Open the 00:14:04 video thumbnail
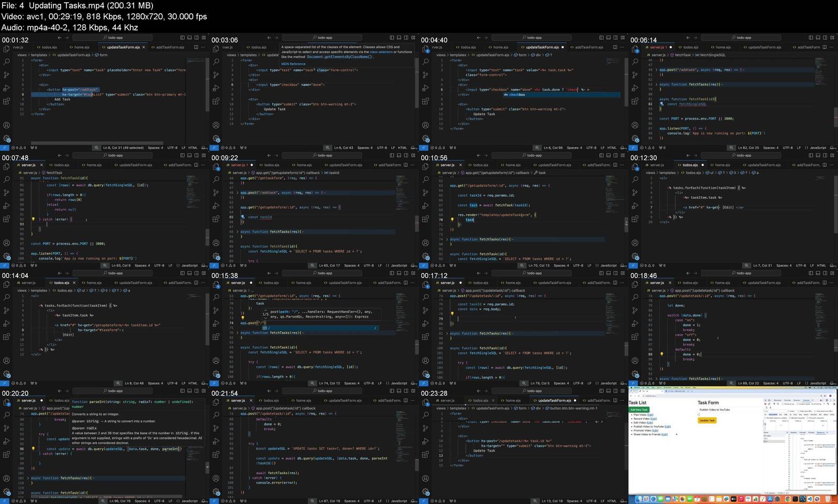 [105, 329]
